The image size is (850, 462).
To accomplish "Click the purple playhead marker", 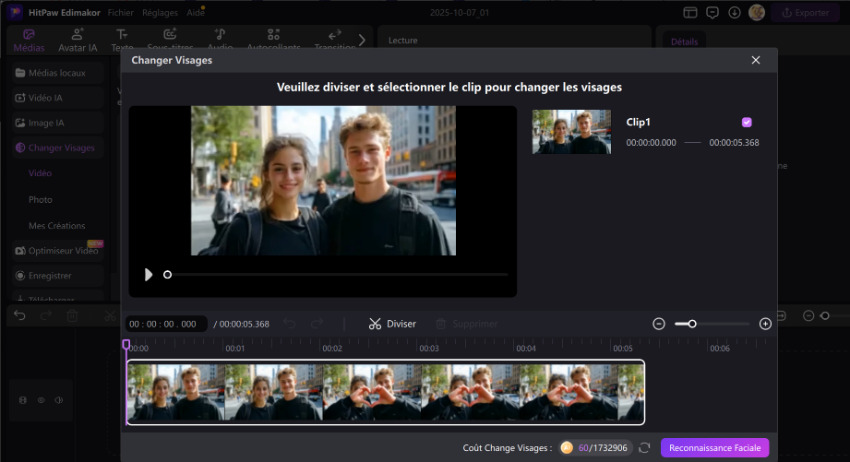I will click(126, 345).
